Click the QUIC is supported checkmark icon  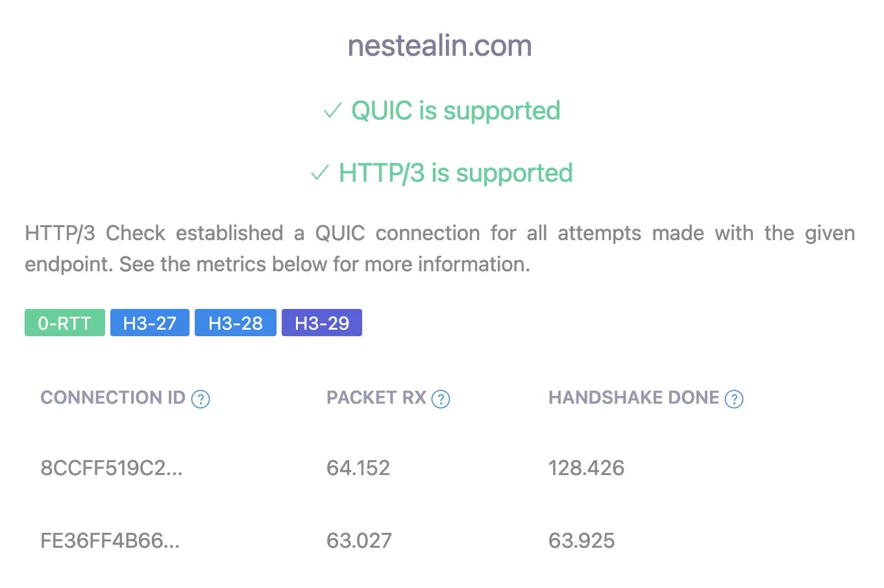point(332,112)
